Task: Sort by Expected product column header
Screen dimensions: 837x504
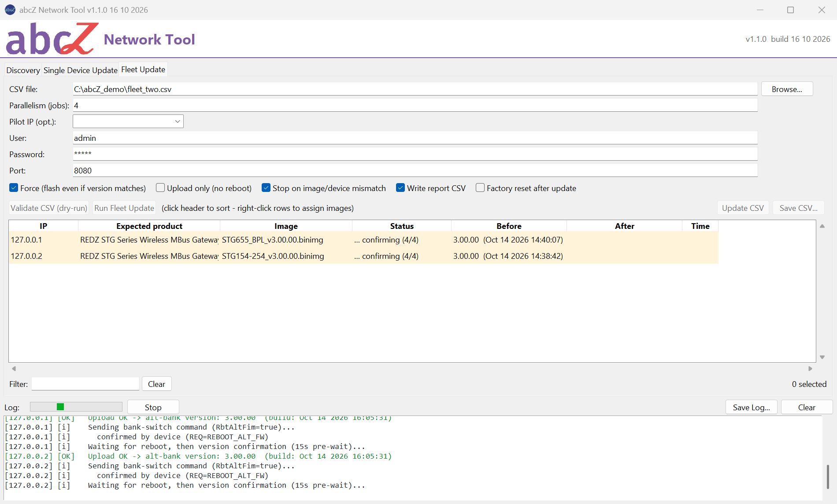Action: [x=149, y=226]
